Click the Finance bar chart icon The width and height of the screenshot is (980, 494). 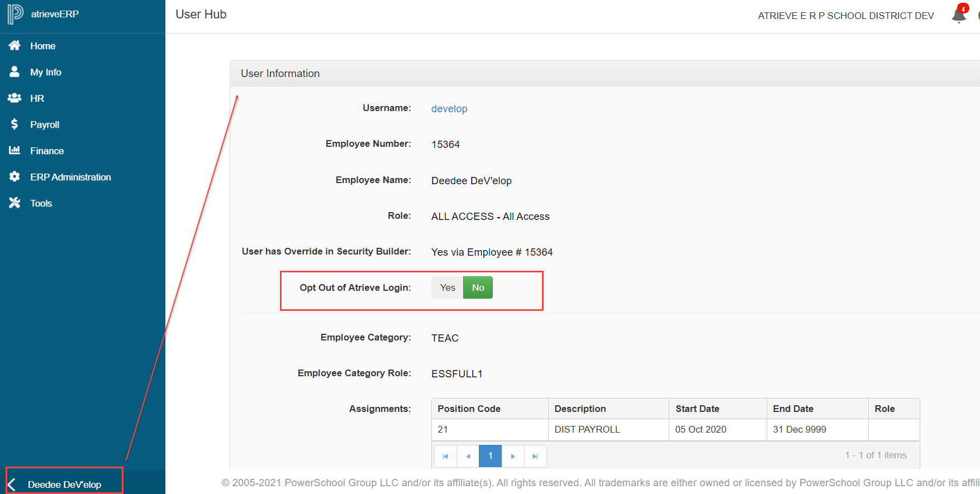coord(15,150)
